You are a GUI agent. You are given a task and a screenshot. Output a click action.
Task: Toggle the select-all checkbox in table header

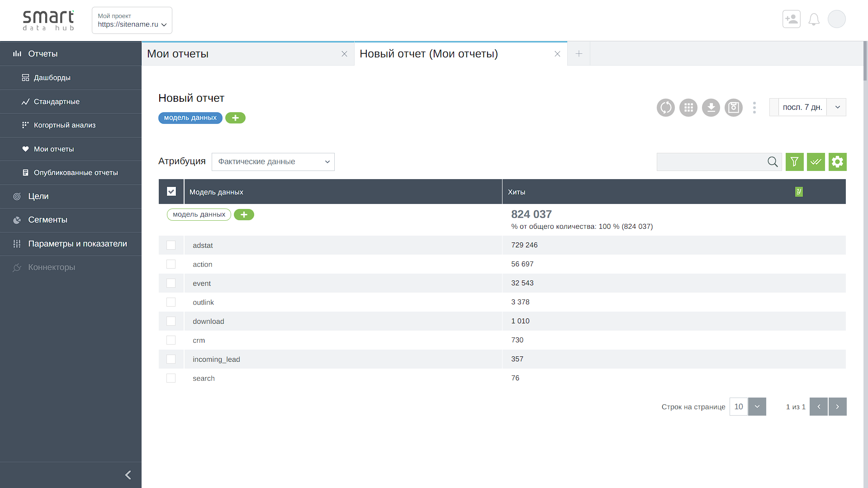coord(171,192)
